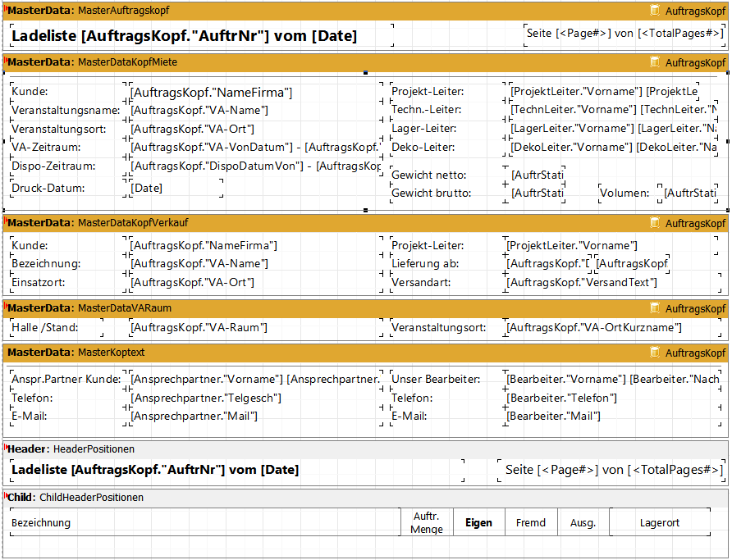Image resolution: width=732 pixels, height=560 pixels.
Task: Select the [Date] field beside Druck-Datum
Action: (x=176, y=189)
